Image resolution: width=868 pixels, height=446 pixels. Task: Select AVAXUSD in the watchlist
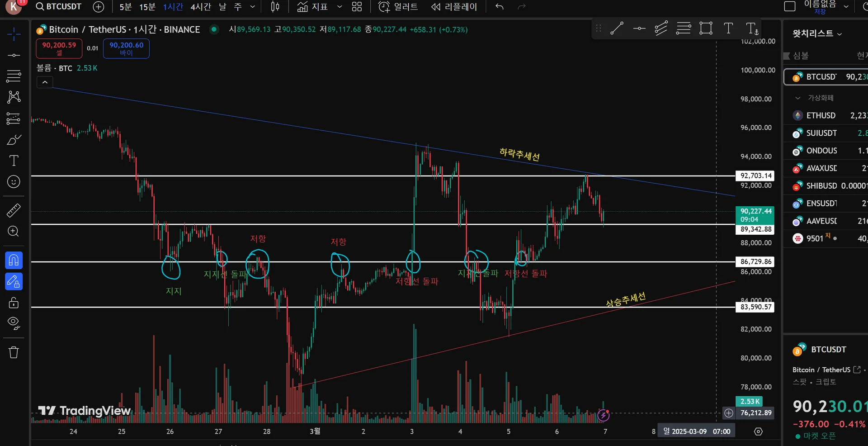click(826, 168)
